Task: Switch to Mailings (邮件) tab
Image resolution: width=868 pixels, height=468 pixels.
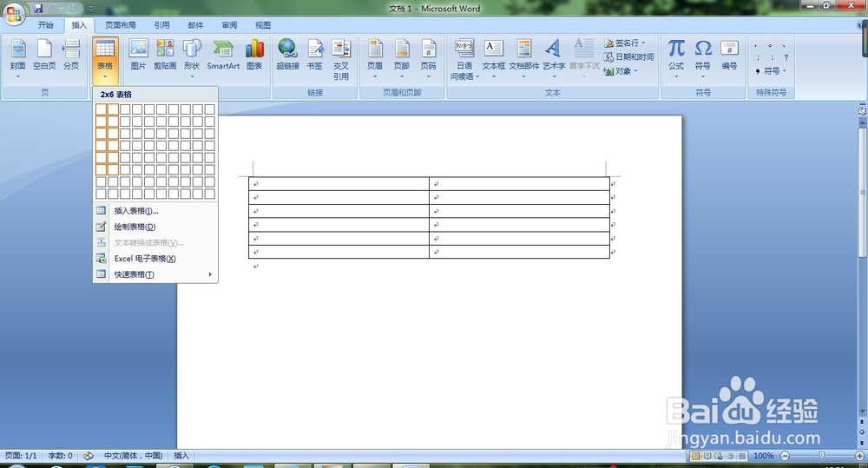Action: click(x=195, y=25)
